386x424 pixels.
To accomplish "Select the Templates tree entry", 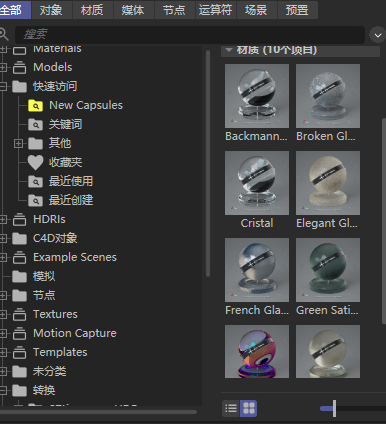I will click(x=60, y=352).
